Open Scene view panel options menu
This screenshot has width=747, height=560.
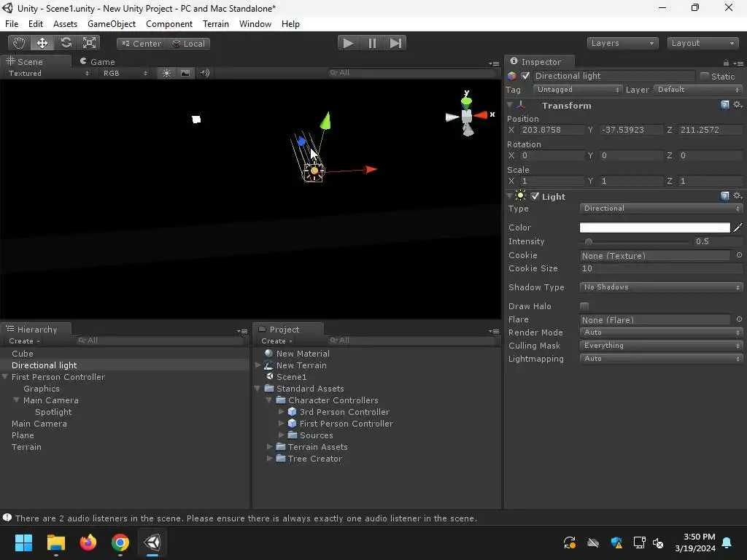pyautogui.click(x=494, y=63)
